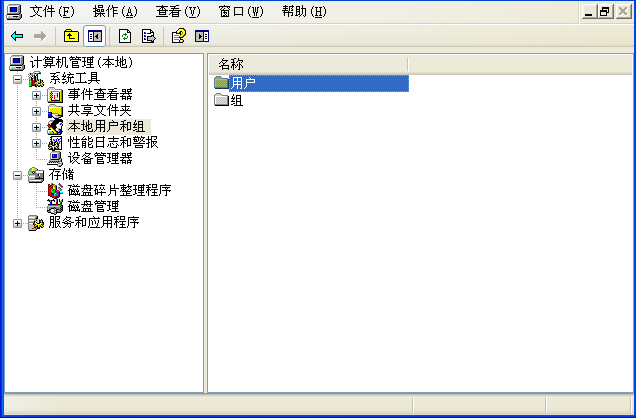Image resolution: width=636 pixels, height=418 pixels.
Task: Expand the 性能日志和警报 node
Action: (37, 143)
